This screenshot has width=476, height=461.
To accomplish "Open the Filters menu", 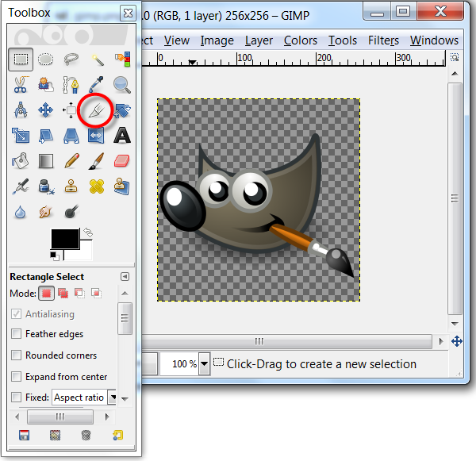I will (x=383, y=40).
